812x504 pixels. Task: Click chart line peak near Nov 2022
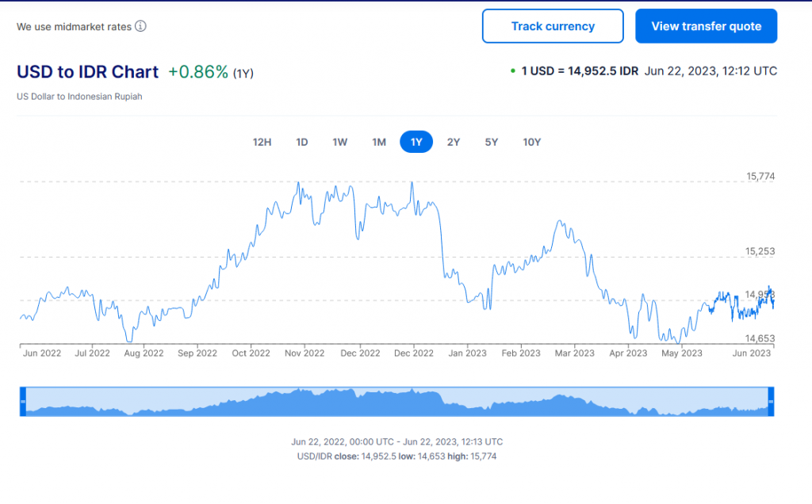(298, 183)
